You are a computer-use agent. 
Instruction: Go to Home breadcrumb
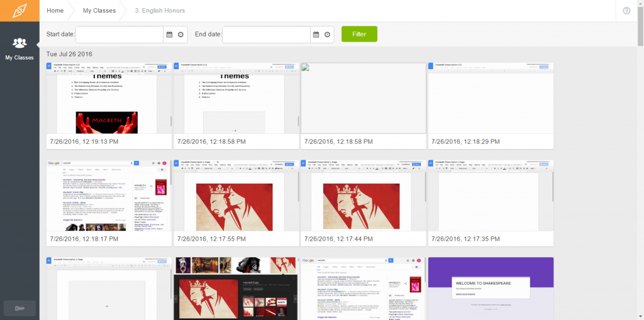[55, 11]
